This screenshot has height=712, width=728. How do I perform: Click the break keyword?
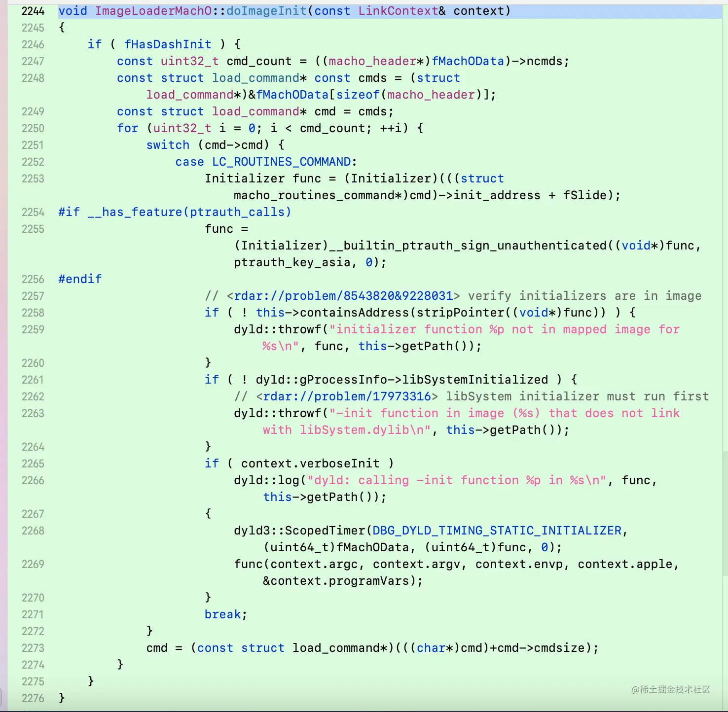pos(223,614)
